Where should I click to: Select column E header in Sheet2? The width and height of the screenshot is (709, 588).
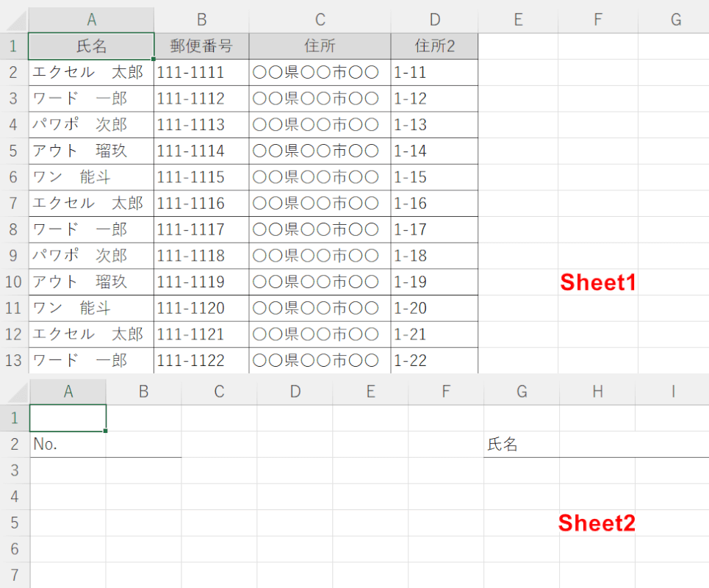coord(370,392)
